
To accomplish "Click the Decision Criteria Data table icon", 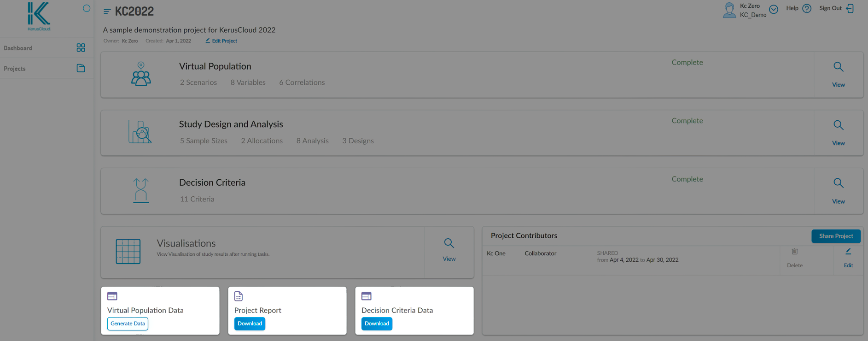I will pos(367,296).
